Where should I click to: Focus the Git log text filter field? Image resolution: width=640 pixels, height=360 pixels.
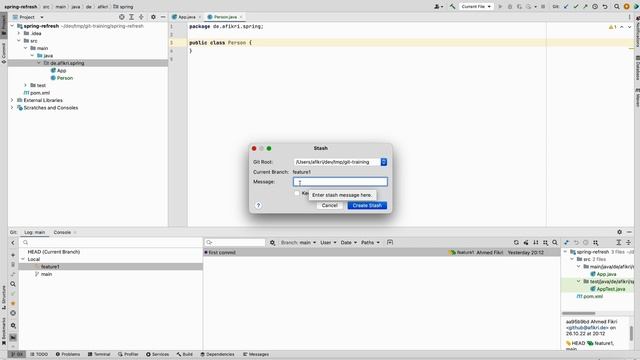235,242
